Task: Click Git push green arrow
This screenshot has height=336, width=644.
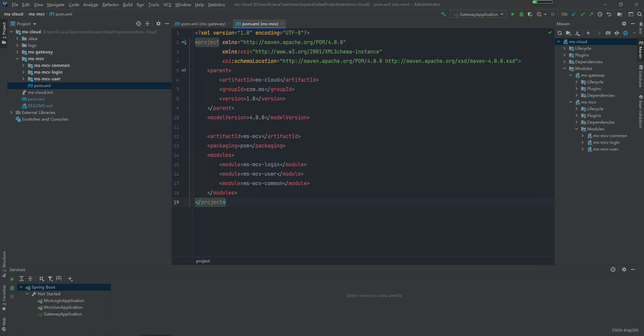Action: 591,14
